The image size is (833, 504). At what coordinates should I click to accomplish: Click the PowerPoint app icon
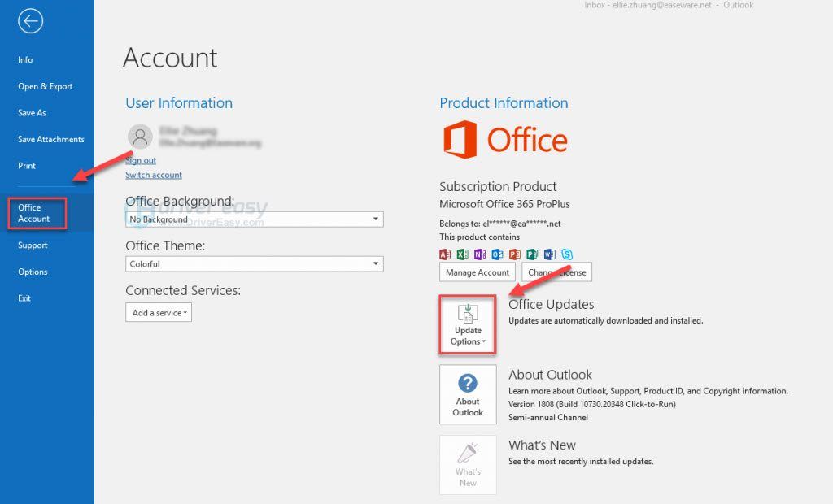point(515,254)
